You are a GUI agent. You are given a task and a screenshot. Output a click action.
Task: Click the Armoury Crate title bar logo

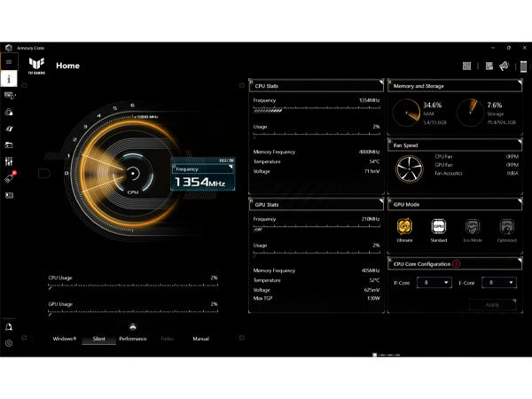point(9,48)
